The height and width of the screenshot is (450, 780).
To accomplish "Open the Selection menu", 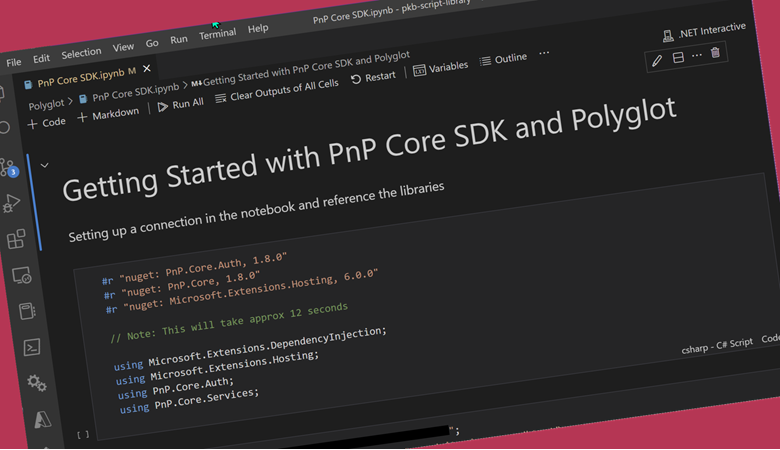I will coord(81,53).
